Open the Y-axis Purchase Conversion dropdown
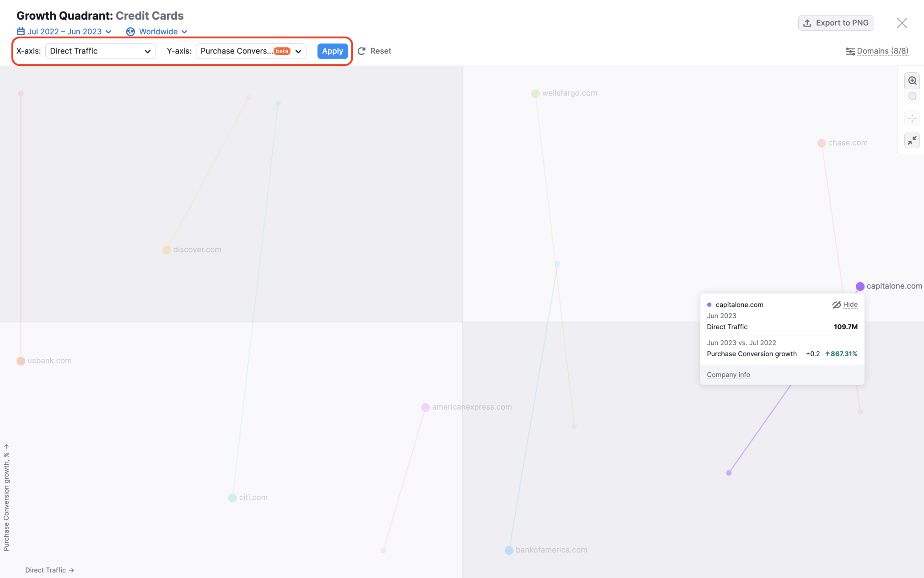 251,51
